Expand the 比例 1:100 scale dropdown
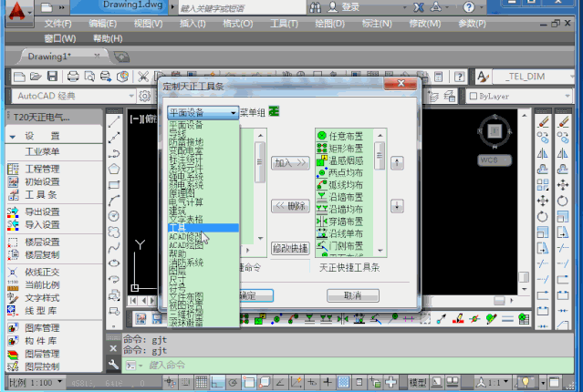 pyautogui.click(x=59, y=382)
